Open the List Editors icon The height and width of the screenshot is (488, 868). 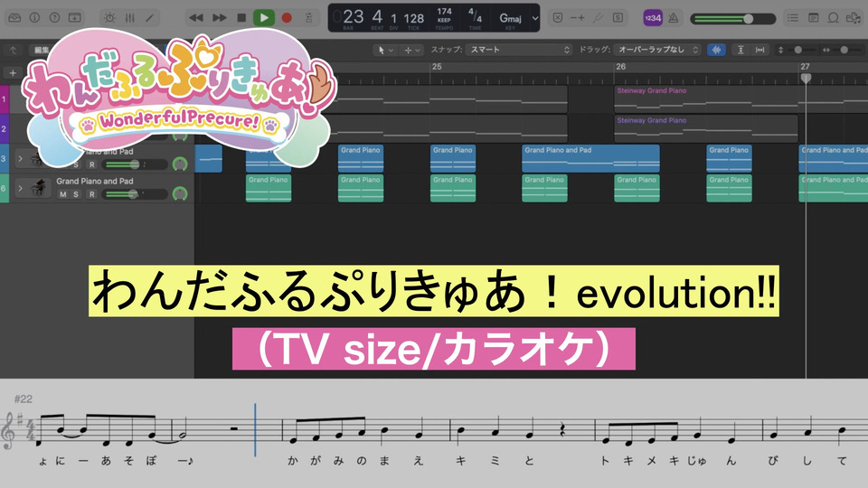(793, 18)
